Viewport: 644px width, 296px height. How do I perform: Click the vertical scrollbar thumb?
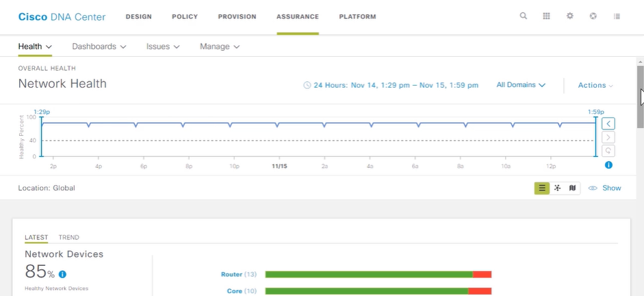click(641, 96)
